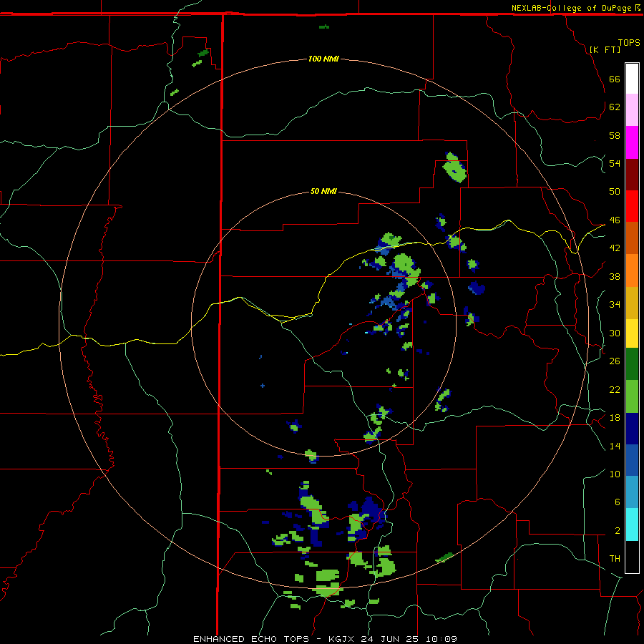Click the legend value 66

pyautogui.click(x=615, y=79)
